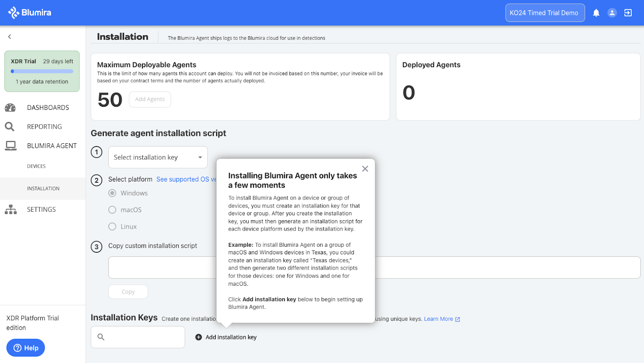Open the notifications bell
The image size is (644, 363).
(x=596, y=13)
